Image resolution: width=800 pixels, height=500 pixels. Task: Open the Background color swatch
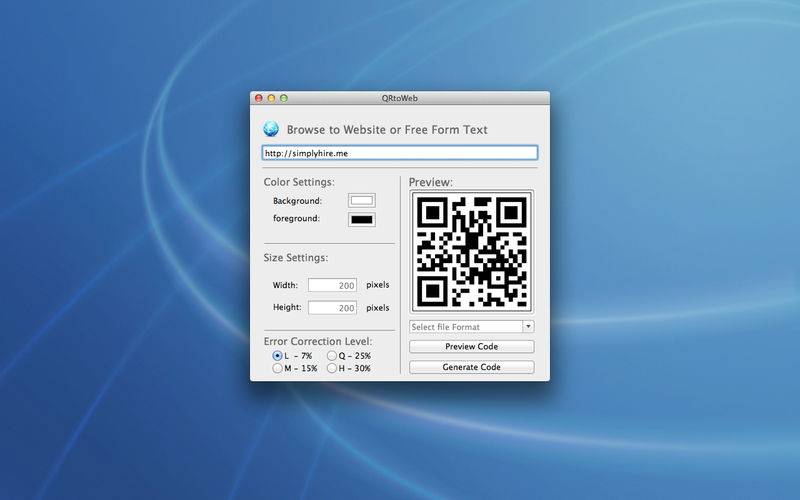pos(361,201)
